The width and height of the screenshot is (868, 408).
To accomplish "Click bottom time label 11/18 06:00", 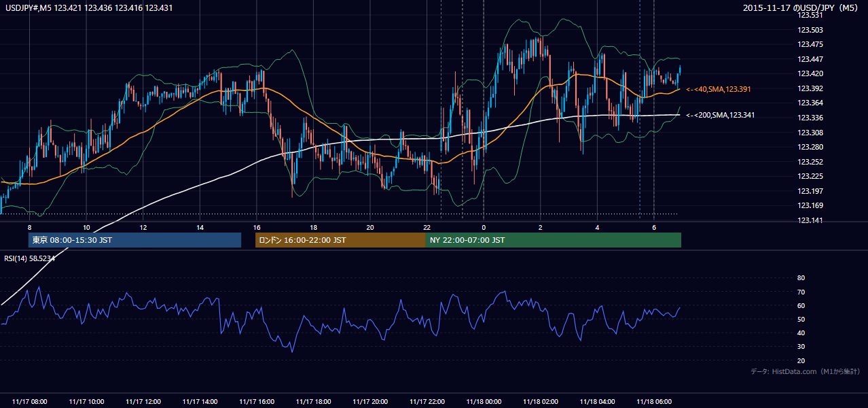I will 654,402.
